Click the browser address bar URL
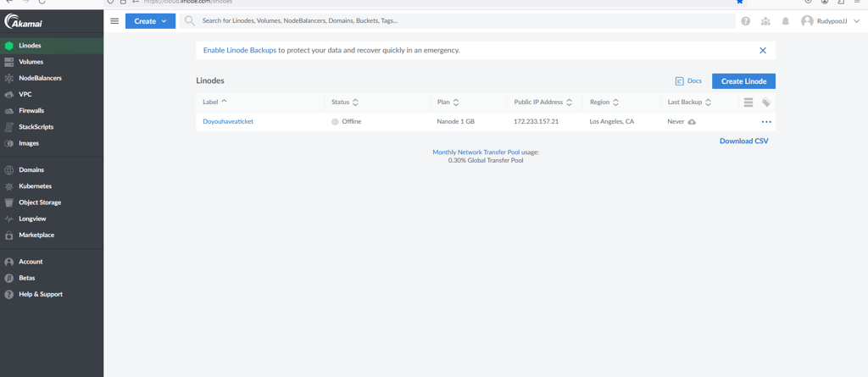 point(187,2)
